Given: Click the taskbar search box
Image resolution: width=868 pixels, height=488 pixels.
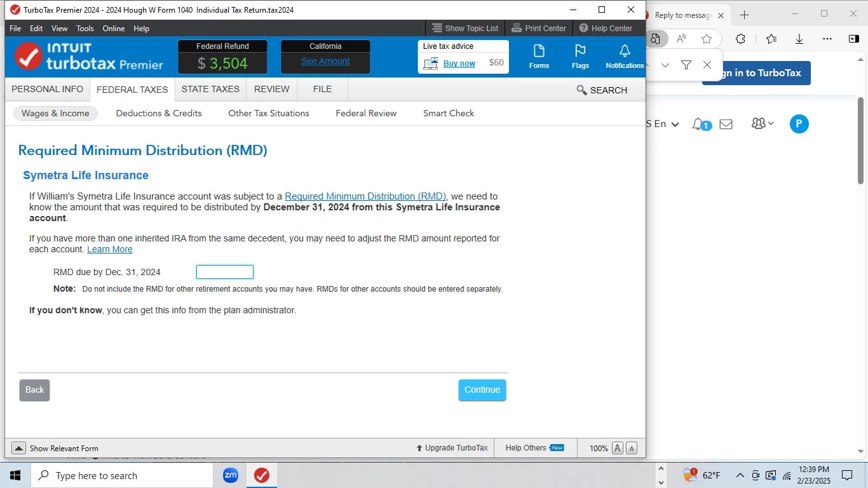Looking at the screenshot, I should point(122,475).
